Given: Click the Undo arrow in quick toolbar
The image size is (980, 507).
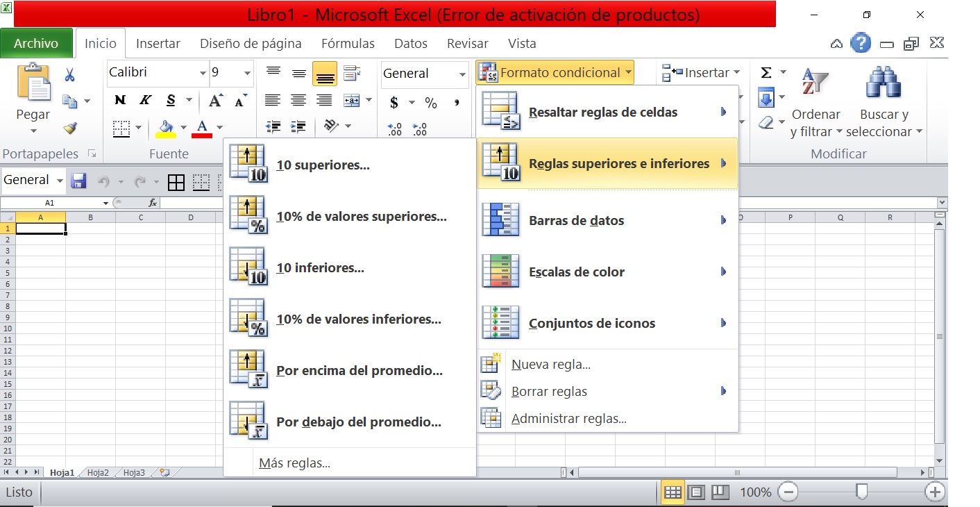Looking at the screenshot, I should [103, 181].
